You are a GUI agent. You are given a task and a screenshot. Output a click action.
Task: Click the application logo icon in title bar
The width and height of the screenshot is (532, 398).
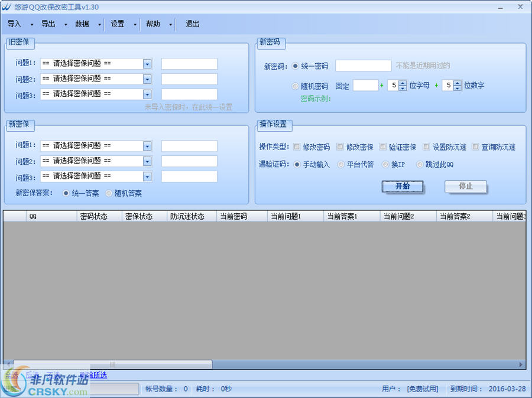[6, 6]
